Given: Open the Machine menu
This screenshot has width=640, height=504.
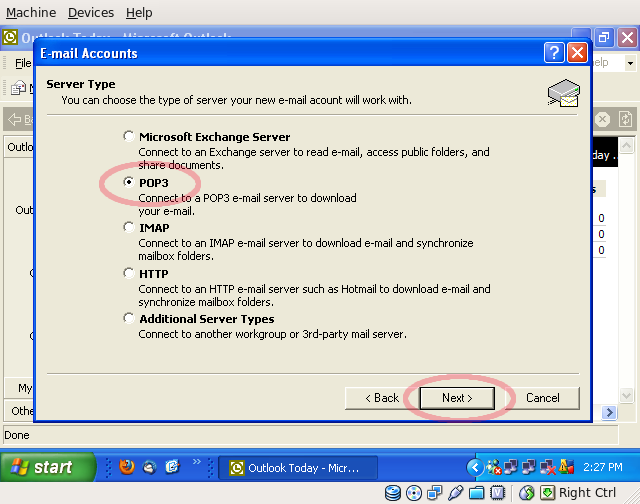Looking at the screenshot, I should [31, 13].
